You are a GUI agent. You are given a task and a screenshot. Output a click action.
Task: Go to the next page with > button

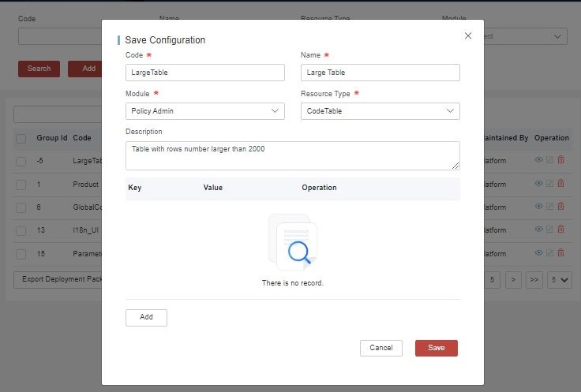pos(513,279)
